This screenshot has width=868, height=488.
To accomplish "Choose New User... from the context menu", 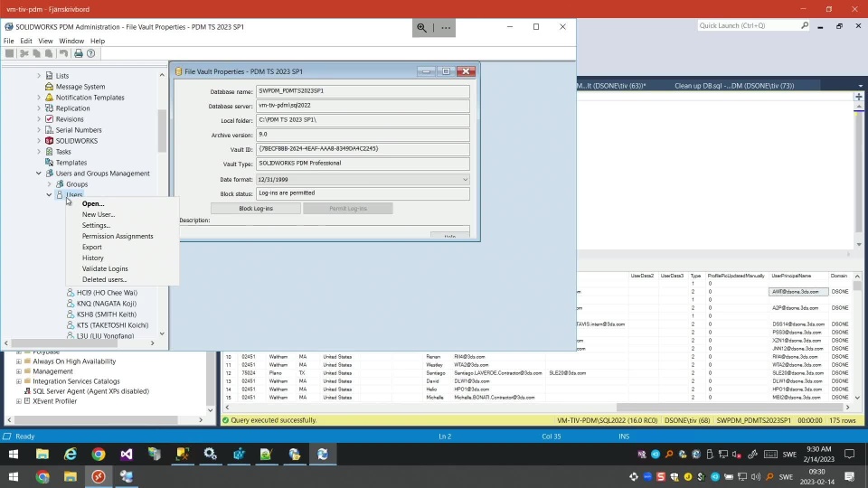I will (x=98, y=214).
